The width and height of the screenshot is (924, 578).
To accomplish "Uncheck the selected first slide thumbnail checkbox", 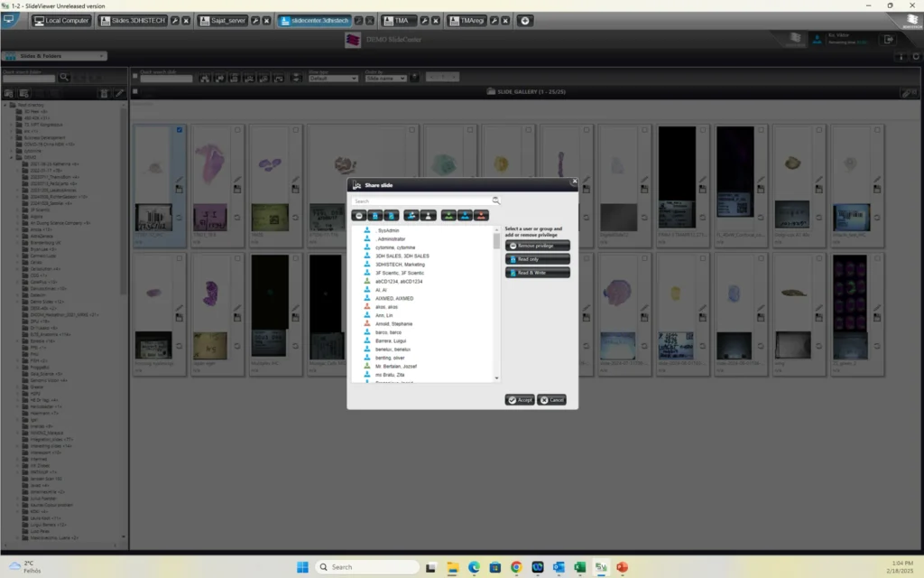I will [x=180, y=130].
